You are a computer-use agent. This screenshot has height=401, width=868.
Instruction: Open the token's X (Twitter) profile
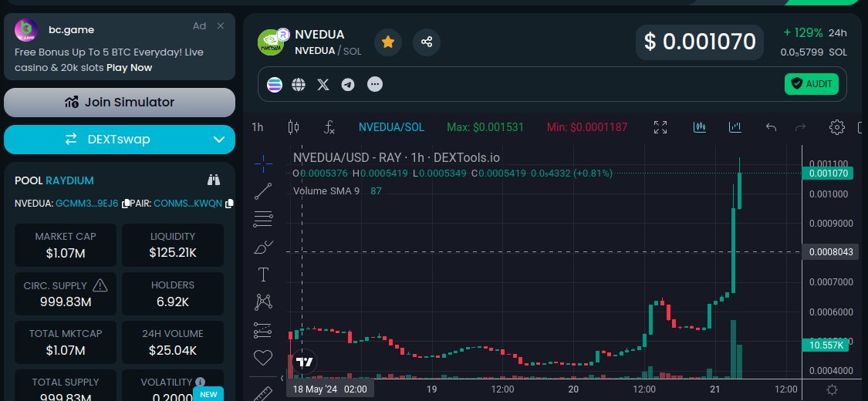(323, 85)
